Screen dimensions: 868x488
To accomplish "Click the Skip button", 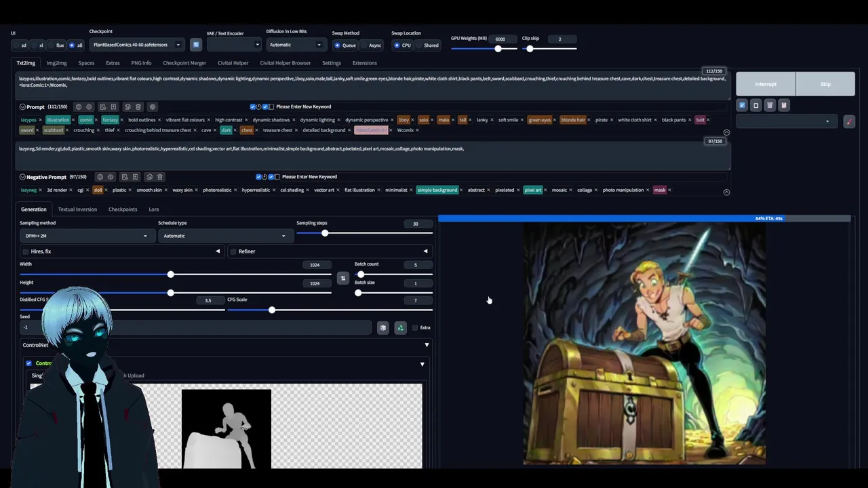I will [x=825, y=84].
